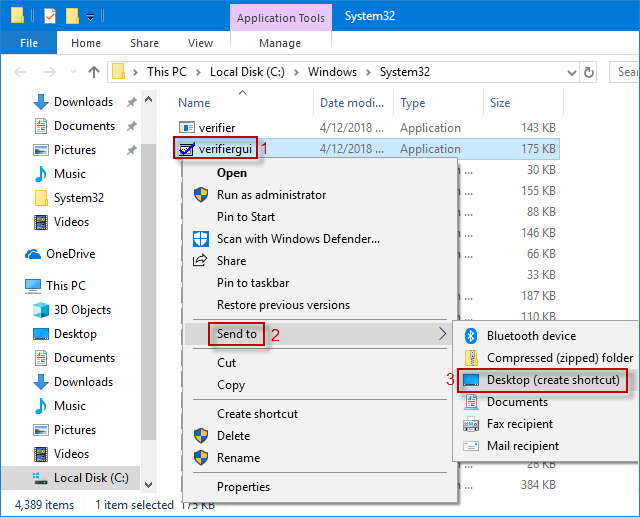Click the Back navigation arrow
The width and height of the screenshot is (640, 517).
(20, 72)
